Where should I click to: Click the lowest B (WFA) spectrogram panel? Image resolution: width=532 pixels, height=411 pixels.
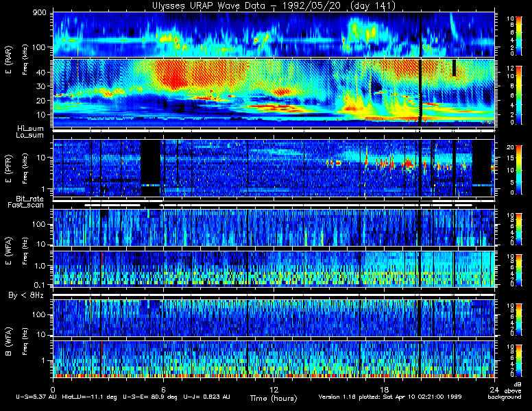click(274, 360)
